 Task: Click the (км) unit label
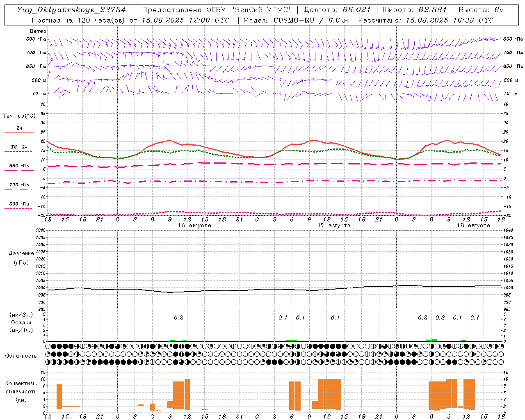(x=21, y=400)
